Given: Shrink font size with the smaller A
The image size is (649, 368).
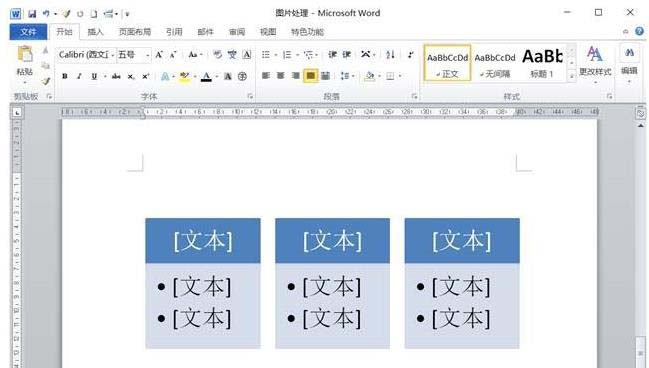Looking at the screenshot, I should click(173, 55).
